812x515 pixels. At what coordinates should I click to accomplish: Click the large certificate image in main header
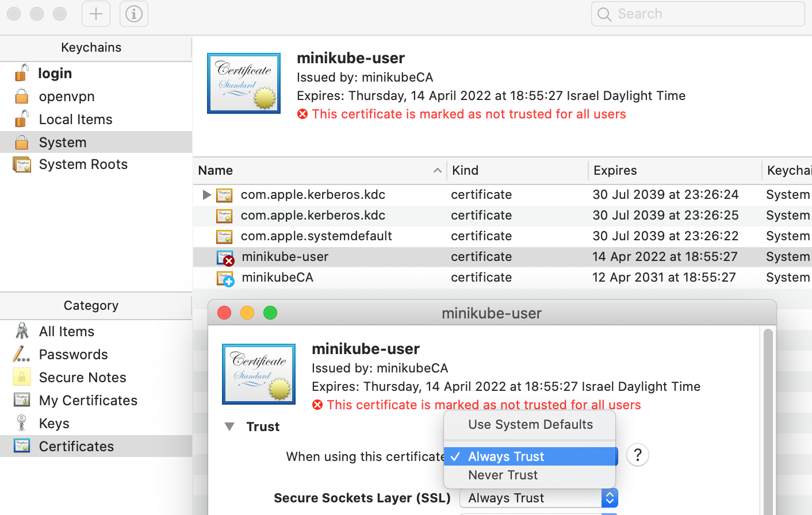click(244, 83)
